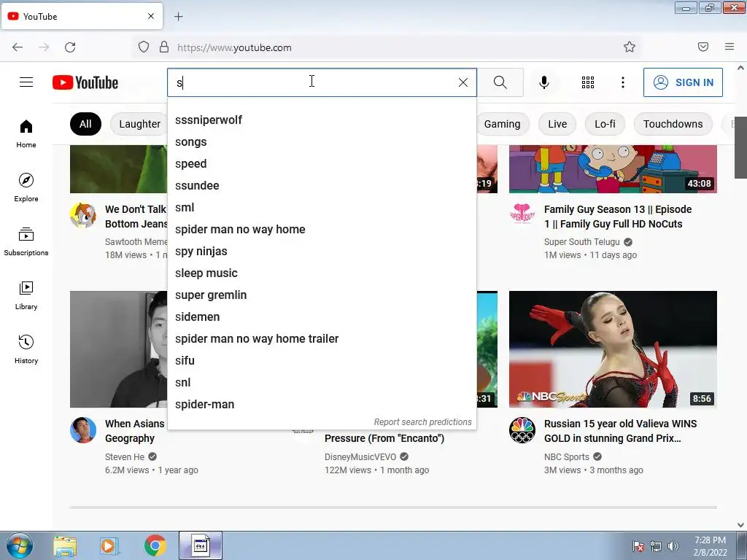Select the All filter chip

[x=85, y=124]
